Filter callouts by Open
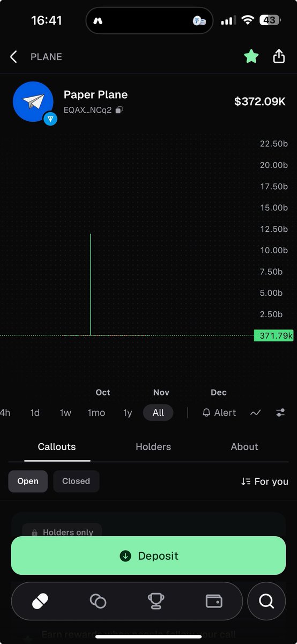Image resolution: width=297 pixels, height=644 pixels. point(28,481)
